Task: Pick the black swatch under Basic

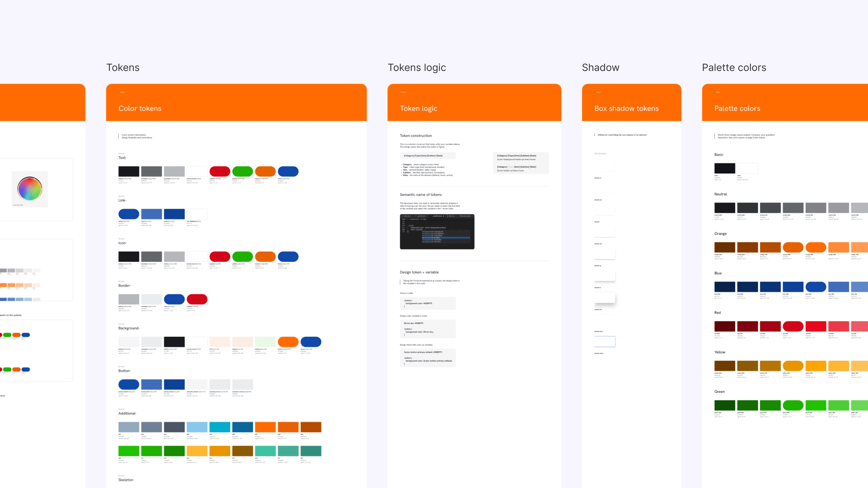Action: pyautogui.click(x=724, y=168)
